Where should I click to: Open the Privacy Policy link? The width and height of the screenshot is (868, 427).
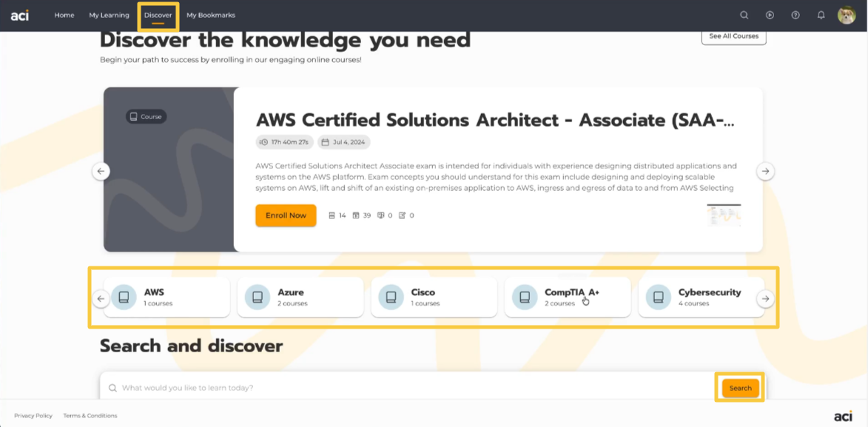click(x=33, y=416)
